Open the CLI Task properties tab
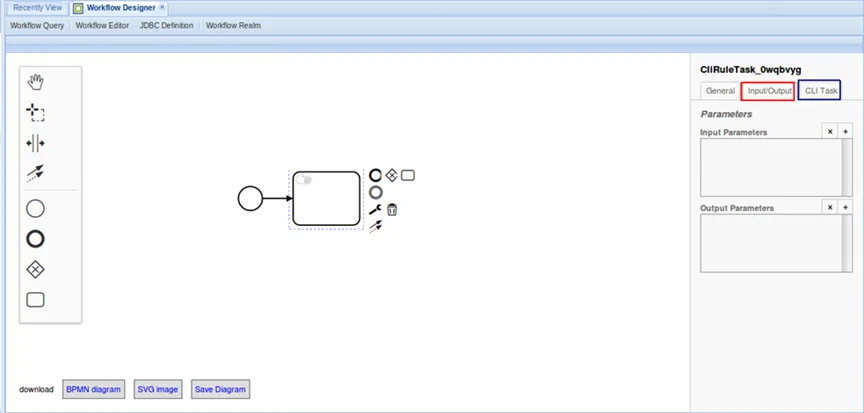 [819, 91]
